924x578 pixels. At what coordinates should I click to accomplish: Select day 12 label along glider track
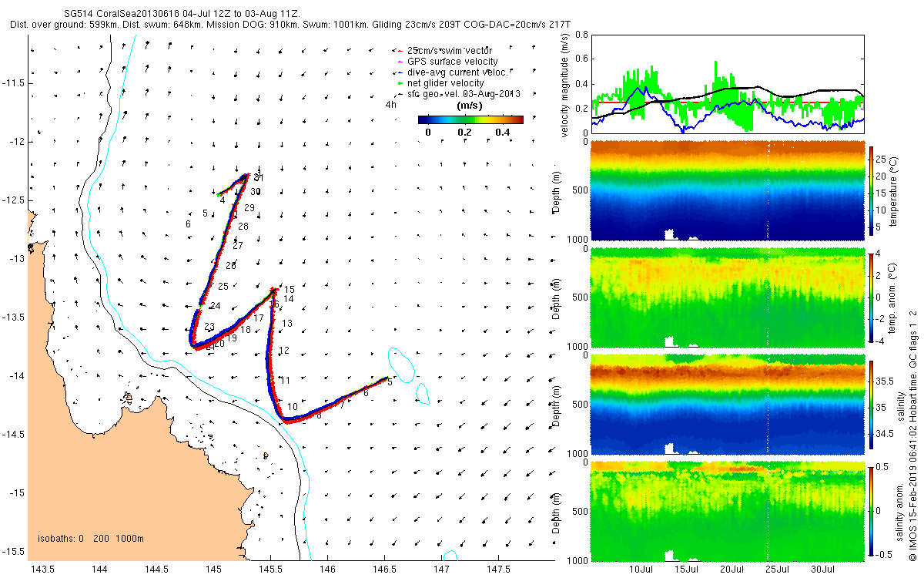(283, 351)
